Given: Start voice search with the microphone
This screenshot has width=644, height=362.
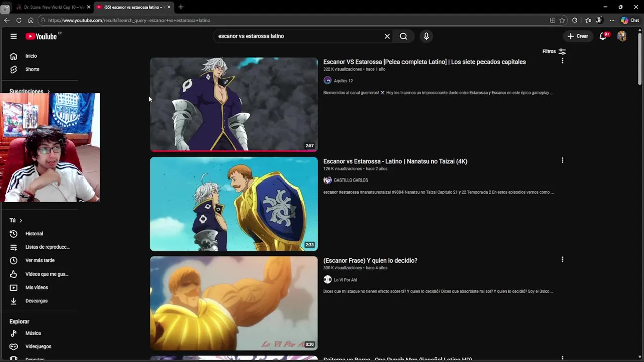Looking at the screenshot, I should [x=426, y=36].
